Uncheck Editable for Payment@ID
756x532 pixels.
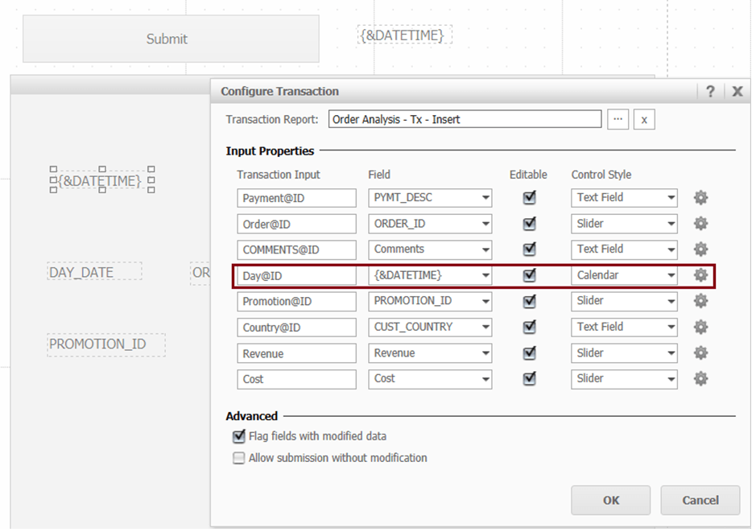point(530,197)
